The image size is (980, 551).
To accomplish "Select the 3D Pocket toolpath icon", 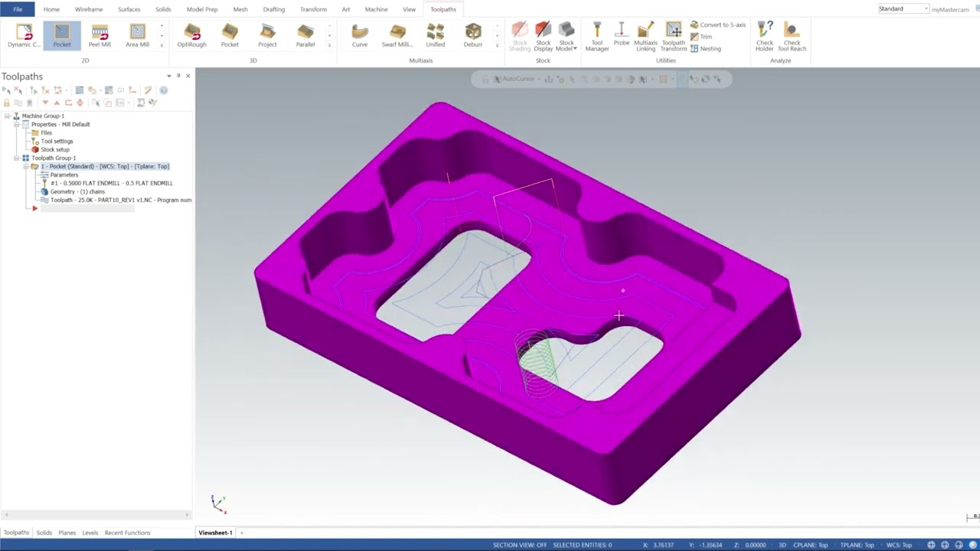I will click(x=230, y=36).
